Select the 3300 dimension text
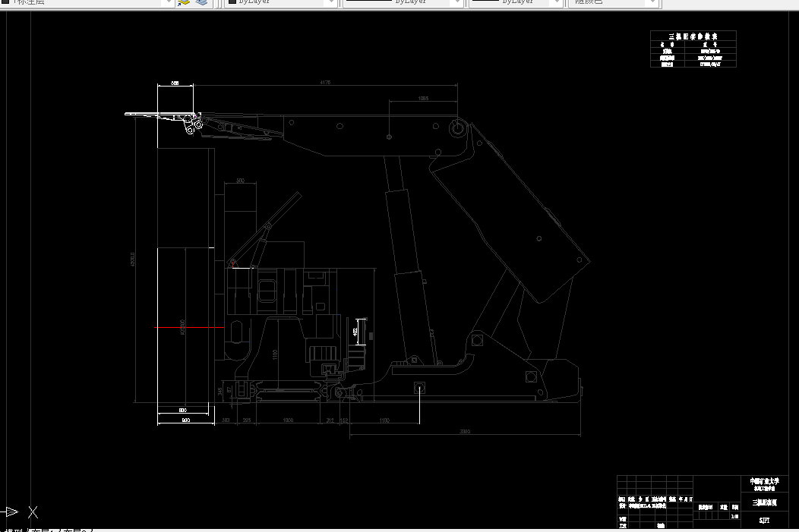Screen dimensions: 799x532 [x=465, y=431]
